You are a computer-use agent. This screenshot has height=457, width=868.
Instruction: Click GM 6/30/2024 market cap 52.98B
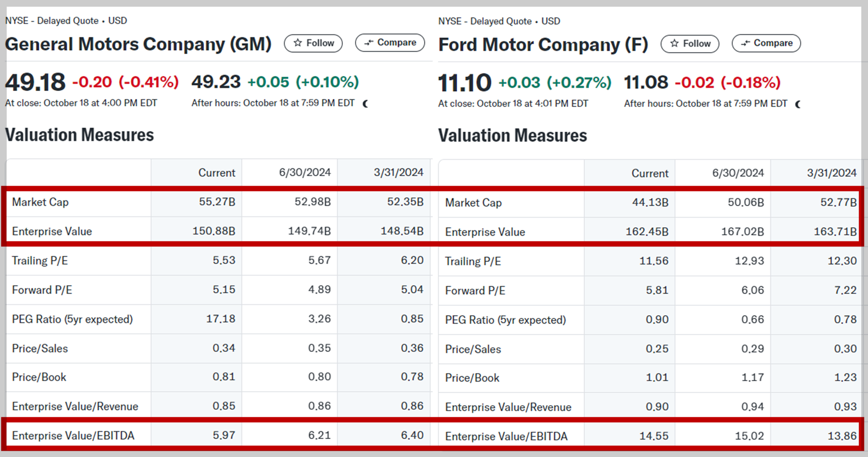pyautogui.click(x=313, y=202)
